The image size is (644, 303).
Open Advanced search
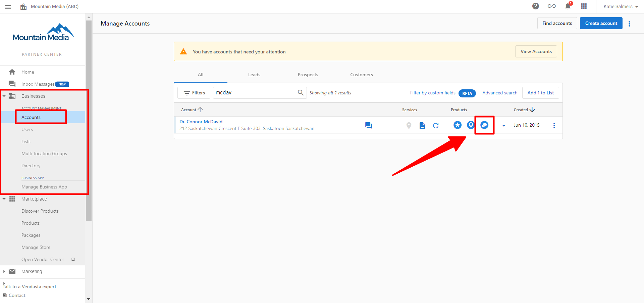tap(500, 93)
